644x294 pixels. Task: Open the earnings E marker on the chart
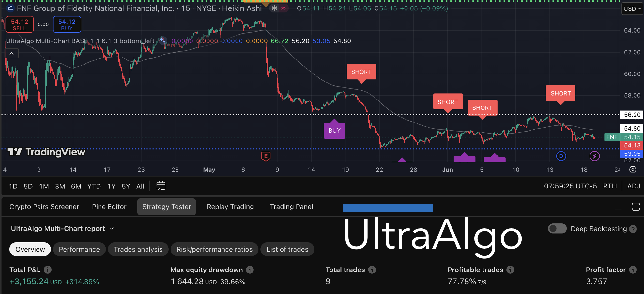point(266,156)
